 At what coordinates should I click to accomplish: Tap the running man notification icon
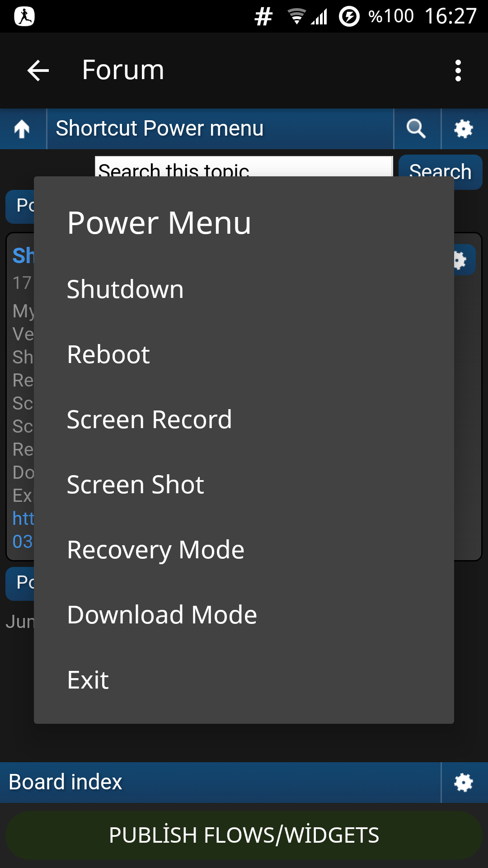coord(24,16)
